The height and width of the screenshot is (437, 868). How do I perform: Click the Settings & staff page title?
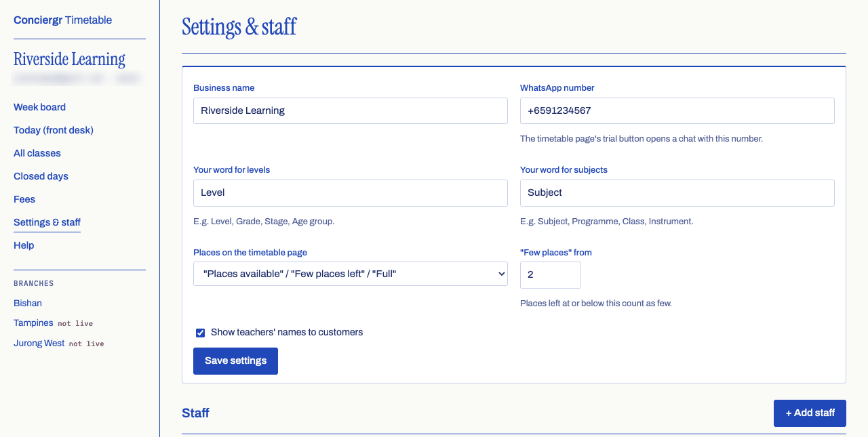239,27
